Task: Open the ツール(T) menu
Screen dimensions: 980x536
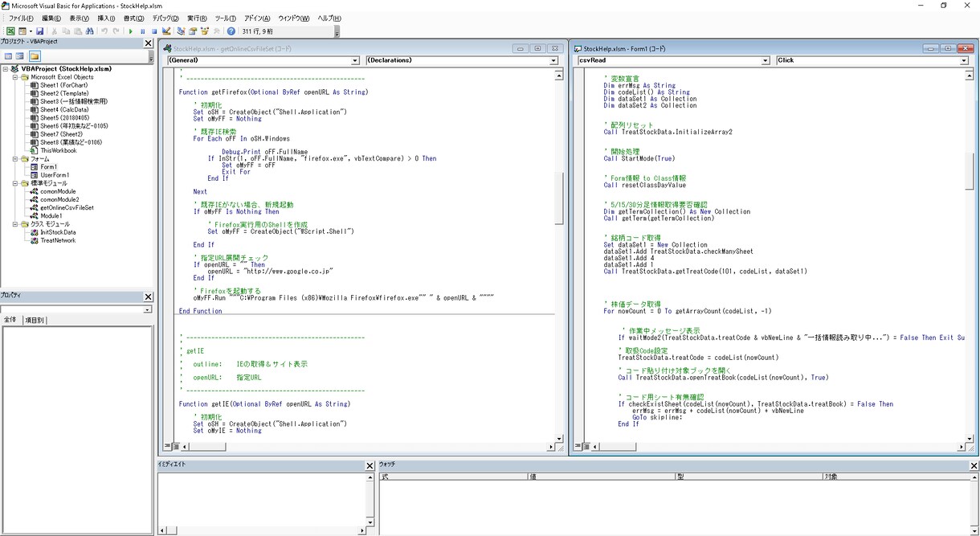Action: click(x=227, y=18)
